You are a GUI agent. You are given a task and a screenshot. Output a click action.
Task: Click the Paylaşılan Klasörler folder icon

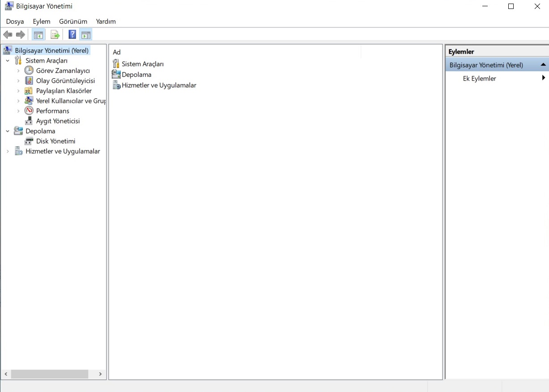[29, 90]
